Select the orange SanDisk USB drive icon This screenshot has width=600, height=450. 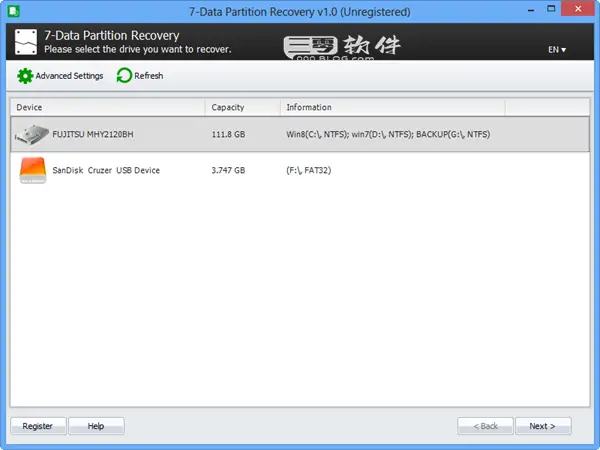point(33,170)
